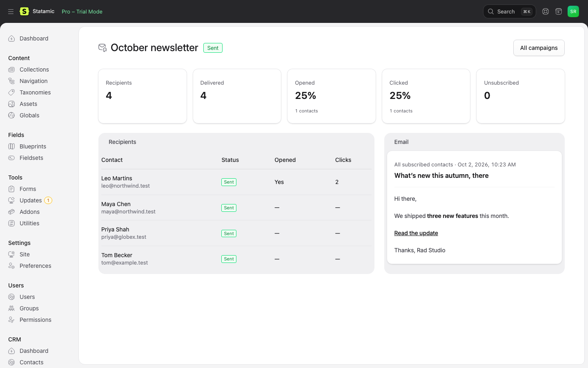Screen dimensions: 588x368
Task: Open Preferences under Settings
Action: click(x=36, y=266)
